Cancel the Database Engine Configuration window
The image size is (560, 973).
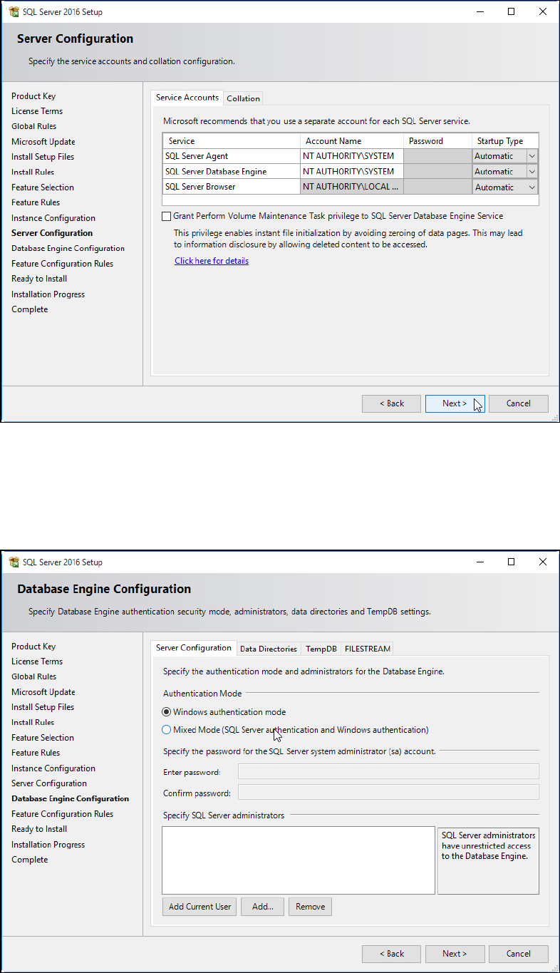[519, 954]
